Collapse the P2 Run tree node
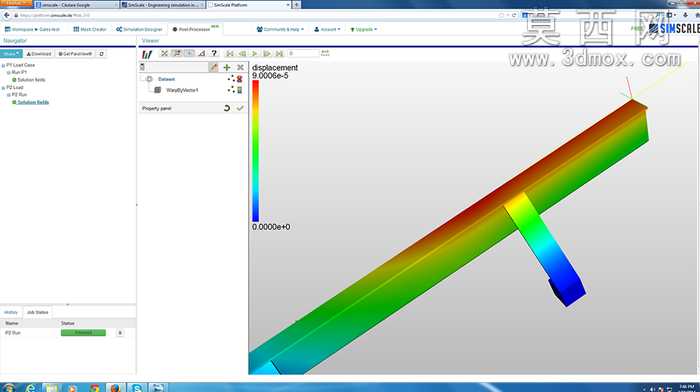 [8, 95]
